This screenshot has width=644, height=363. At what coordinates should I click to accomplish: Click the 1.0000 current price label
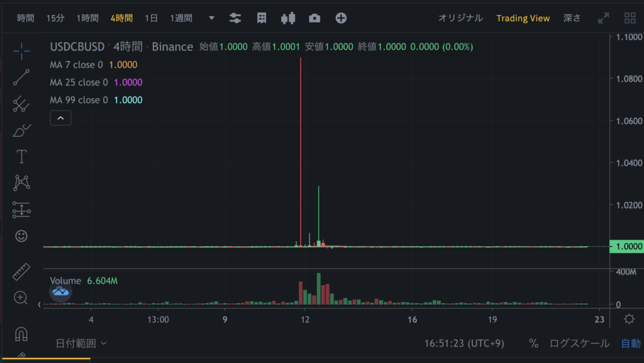coord(627,247)
